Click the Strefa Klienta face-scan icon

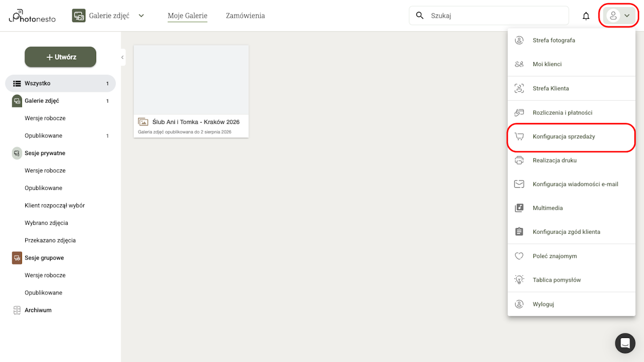coord(519,88)
